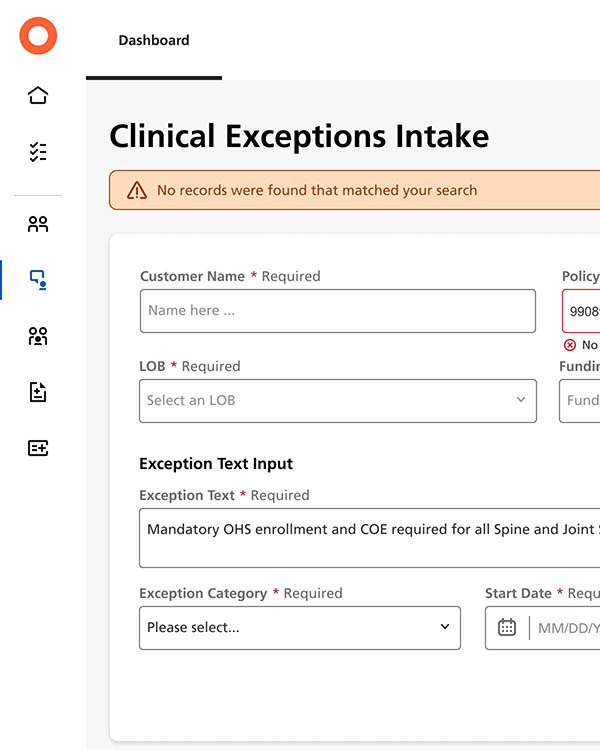The image size is (600, 750).
Task: Click the warning triangle in the alert banner
Action: pyautogui.click(x=137, y=190)
